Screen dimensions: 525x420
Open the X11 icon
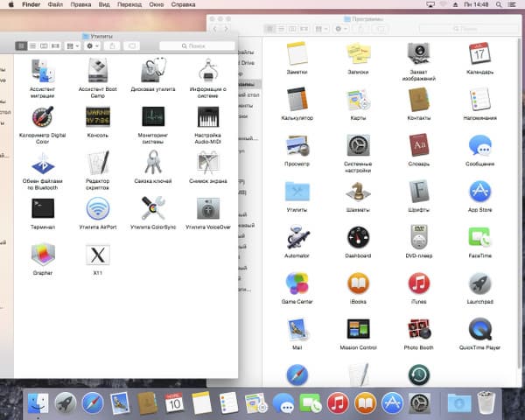click(98, 255)
